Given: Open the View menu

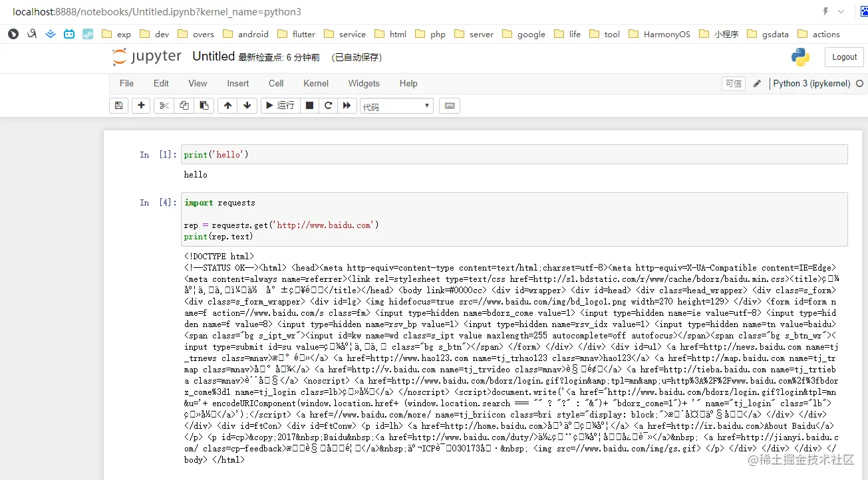Looking at the screenshot, I should pos(198,83).
